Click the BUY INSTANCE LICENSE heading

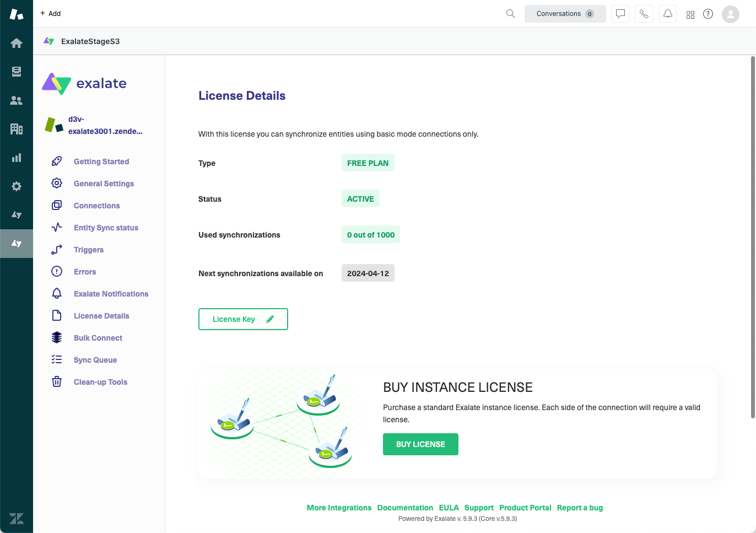pos(458,387)
